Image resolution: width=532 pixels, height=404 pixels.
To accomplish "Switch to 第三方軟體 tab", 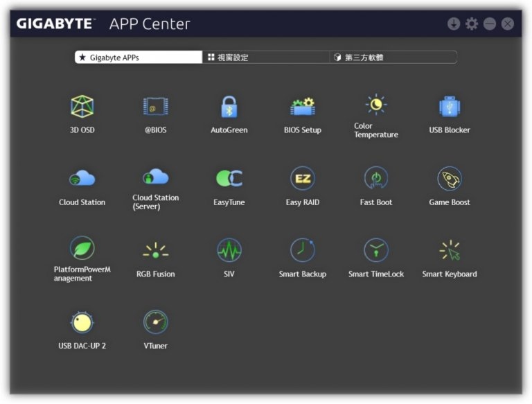I will point(393,58).
